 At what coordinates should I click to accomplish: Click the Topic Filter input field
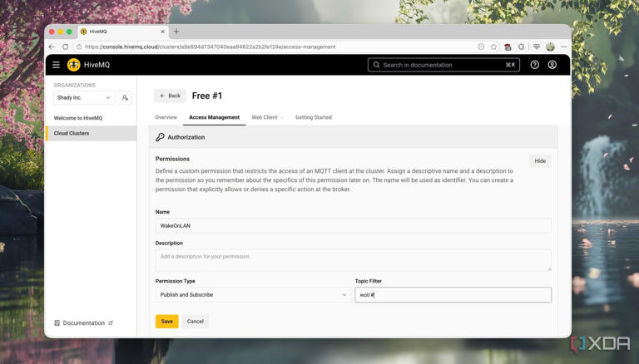453,295
